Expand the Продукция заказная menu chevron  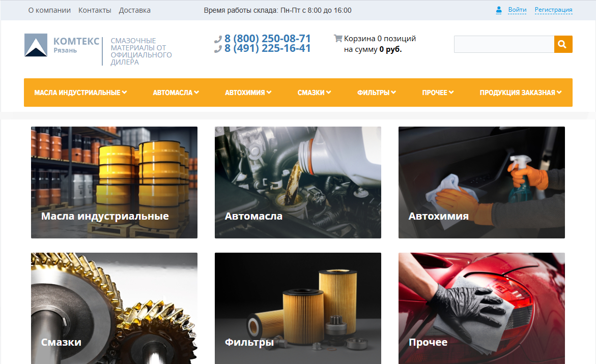click(559, 92)
